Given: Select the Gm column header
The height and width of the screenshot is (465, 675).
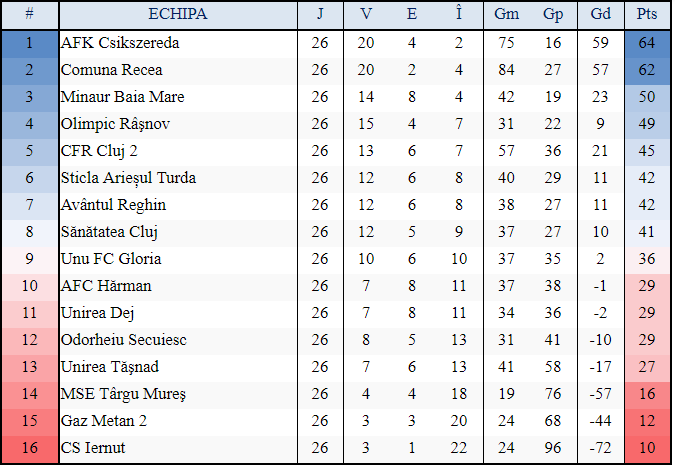Looking at the screenshot, I should [x=506, y=14].
